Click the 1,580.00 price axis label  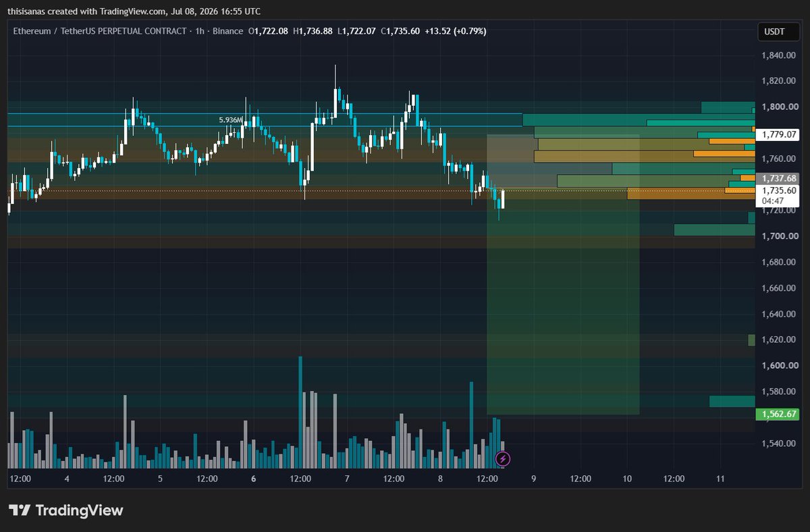pyautogui.click(x=780, y=392)
